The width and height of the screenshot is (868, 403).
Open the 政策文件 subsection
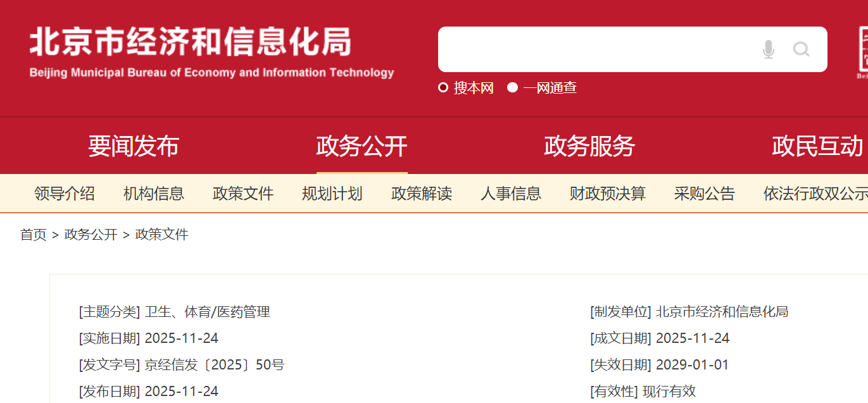243,194
